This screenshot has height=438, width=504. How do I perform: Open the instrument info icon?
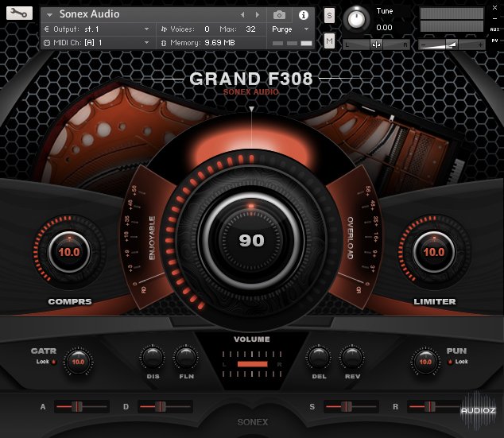[304, 15]
